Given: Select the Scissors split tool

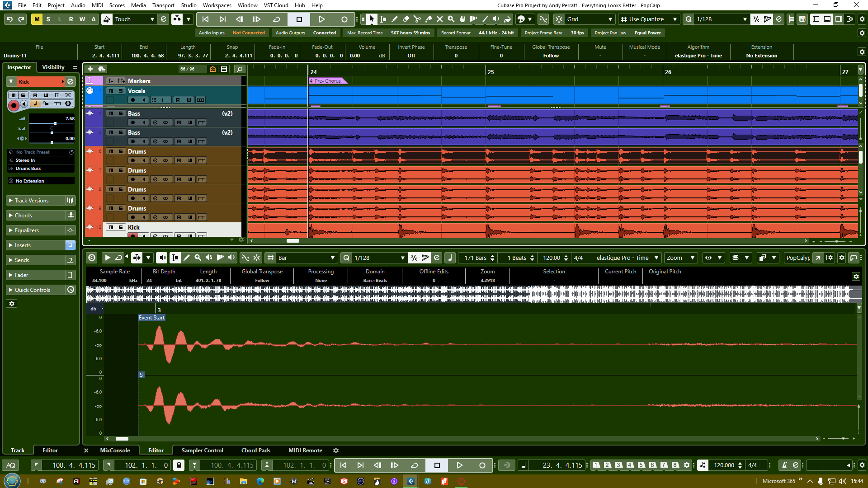Looking at the screenshot, I should 417,19.
